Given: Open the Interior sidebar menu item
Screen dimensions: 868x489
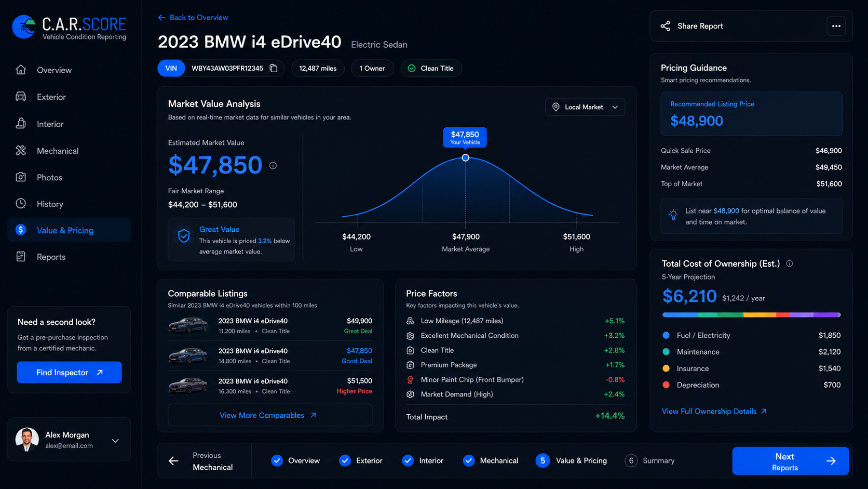Looking at the screenshot, I should pos(69,124).
